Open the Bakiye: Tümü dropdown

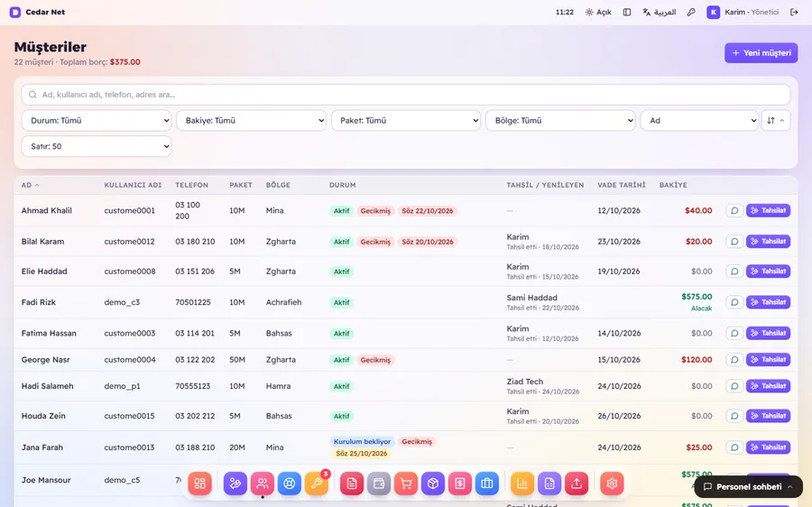point(251,121)
